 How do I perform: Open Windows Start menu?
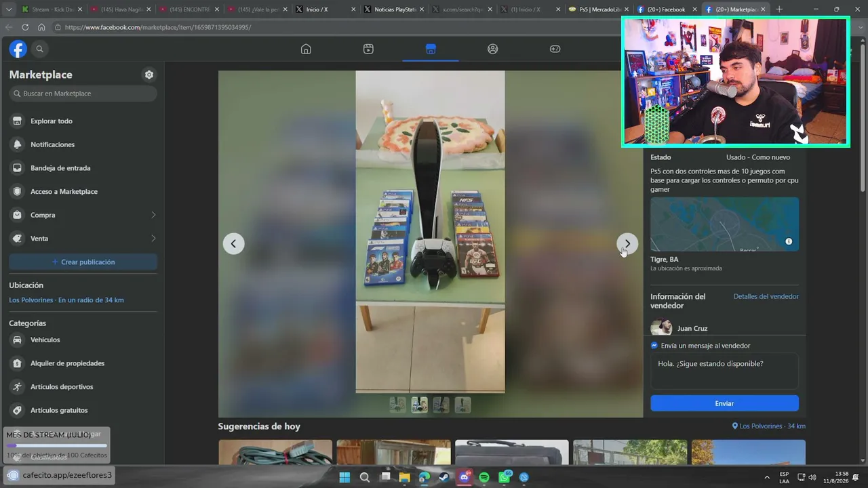point(344,477)
